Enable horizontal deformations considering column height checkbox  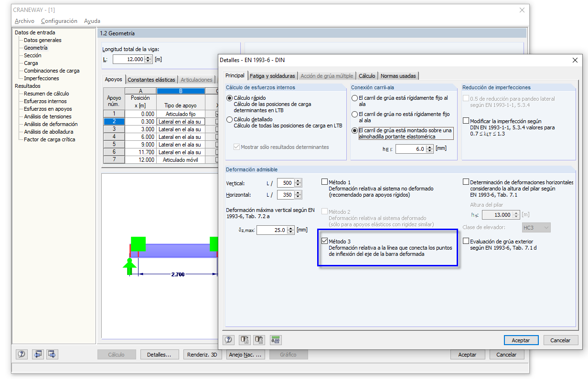(466, 182)
